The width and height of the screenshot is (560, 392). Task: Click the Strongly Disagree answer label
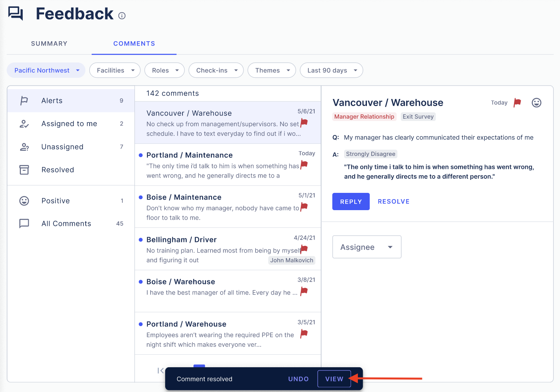371,154
